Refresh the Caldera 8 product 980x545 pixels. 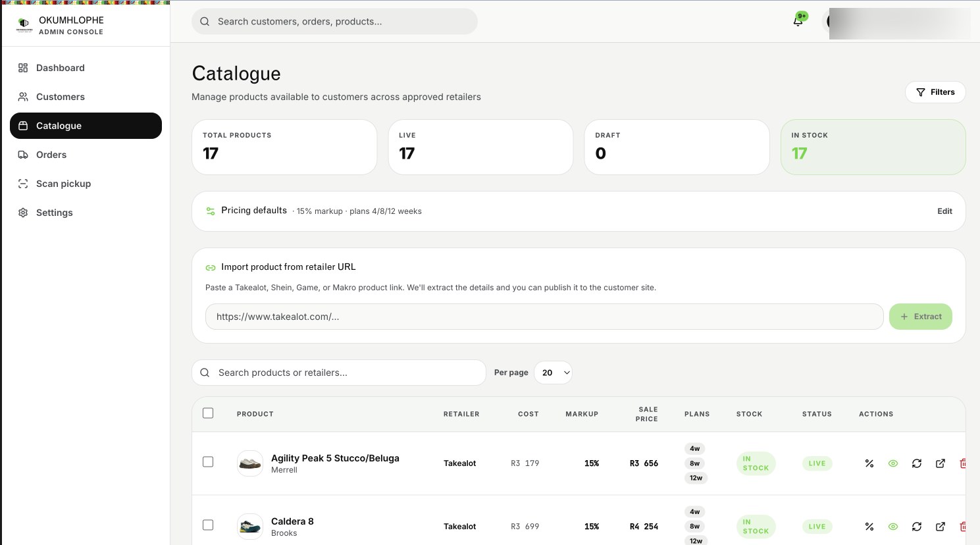coord(917,527)
